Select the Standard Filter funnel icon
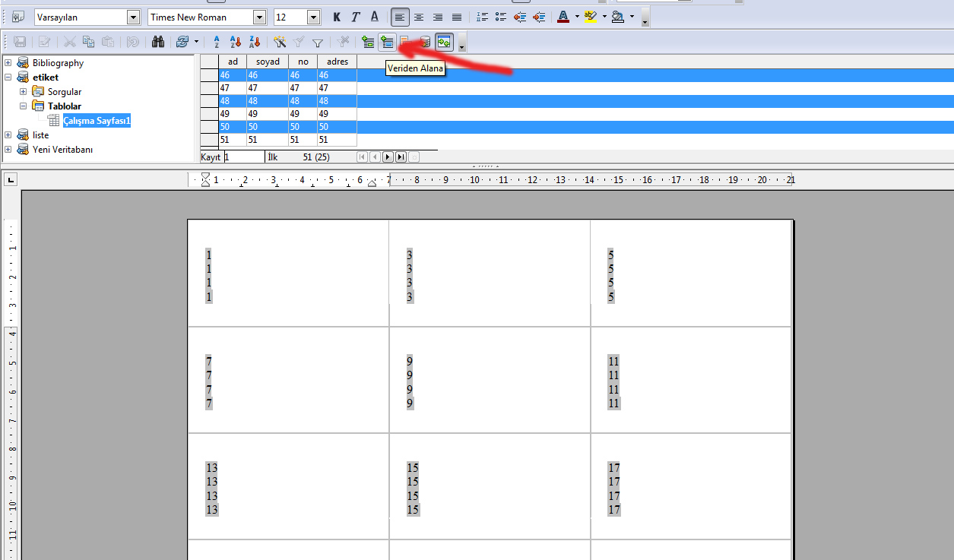The width and height of the screenshot is (954, 560). pos(317,42)
